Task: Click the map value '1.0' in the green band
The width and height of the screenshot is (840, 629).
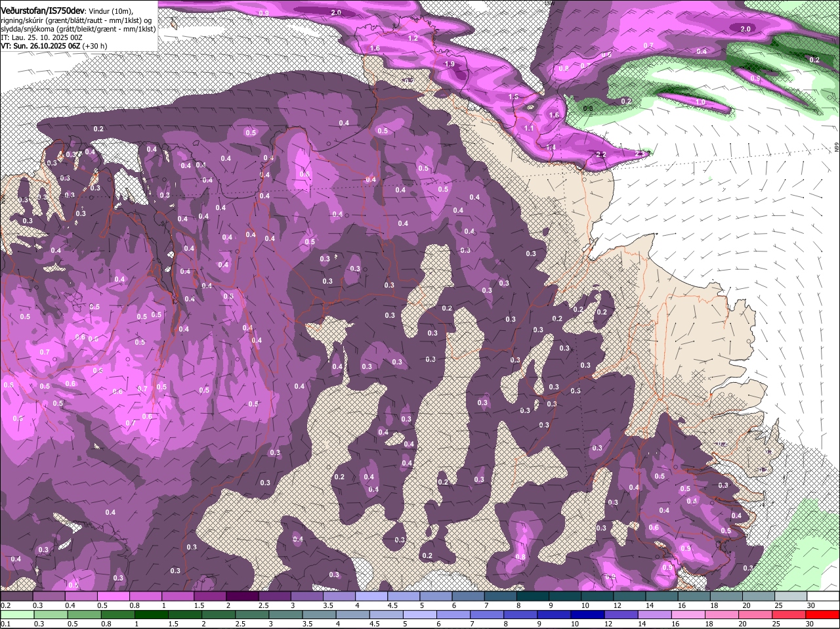Action: click(700, 102)
